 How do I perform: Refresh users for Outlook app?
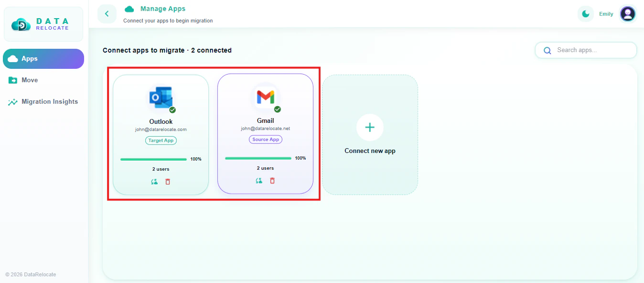click(154, 182)
